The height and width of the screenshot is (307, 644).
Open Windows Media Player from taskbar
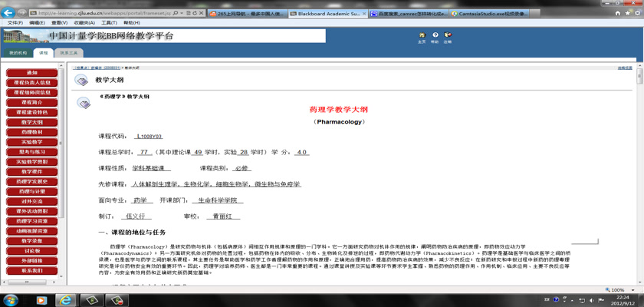pyautogui.click(x=41, y=300)
